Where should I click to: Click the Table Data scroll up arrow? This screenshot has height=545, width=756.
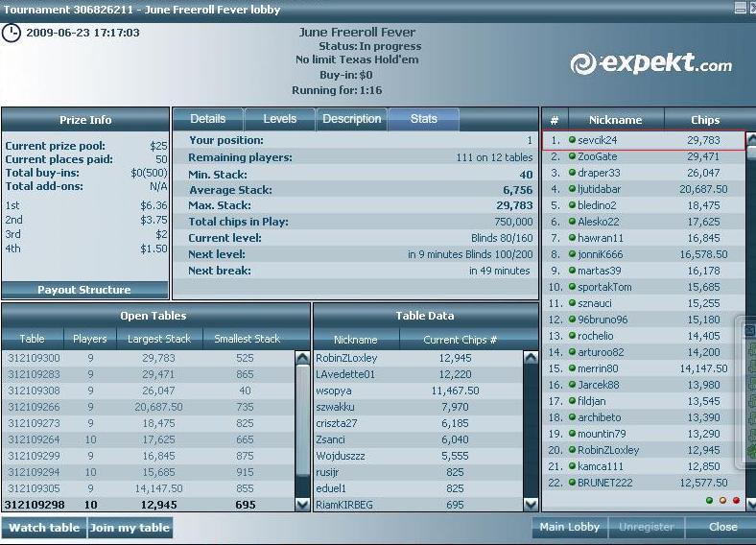531,358
